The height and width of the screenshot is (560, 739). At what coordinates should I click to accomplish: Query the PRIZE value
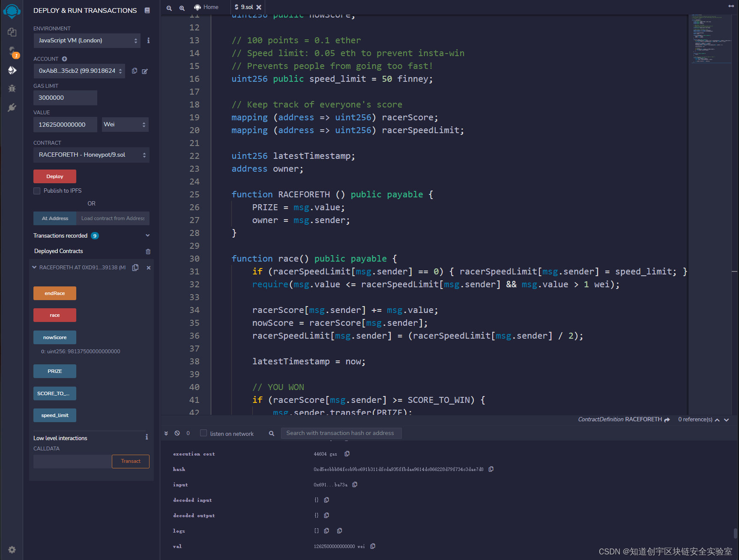55,371
